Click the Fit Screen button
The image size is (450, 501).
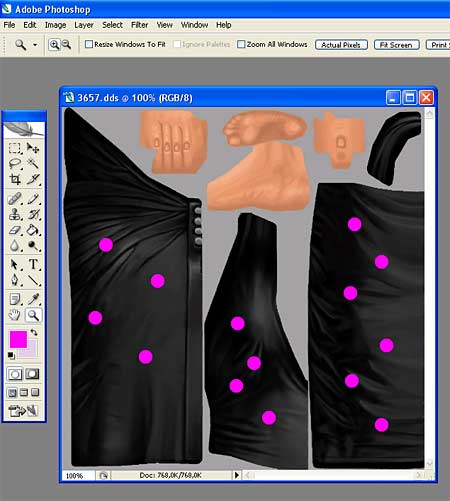396,45
